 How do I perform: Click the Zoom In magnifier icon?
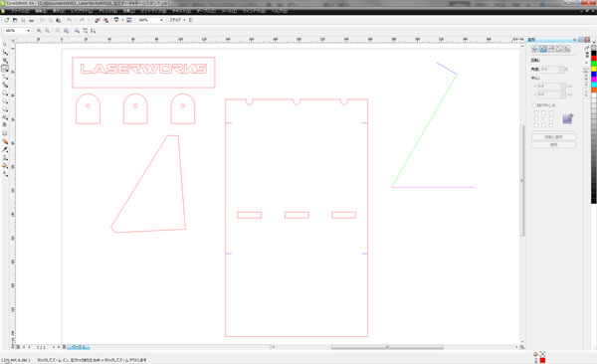pos(39,31)
